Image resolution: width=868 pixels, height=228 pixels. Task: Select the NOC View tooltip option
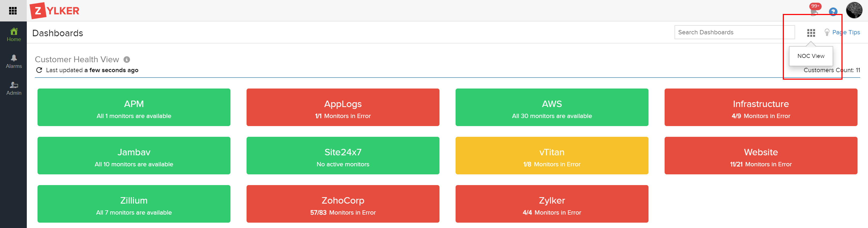(x=811, y=56)
